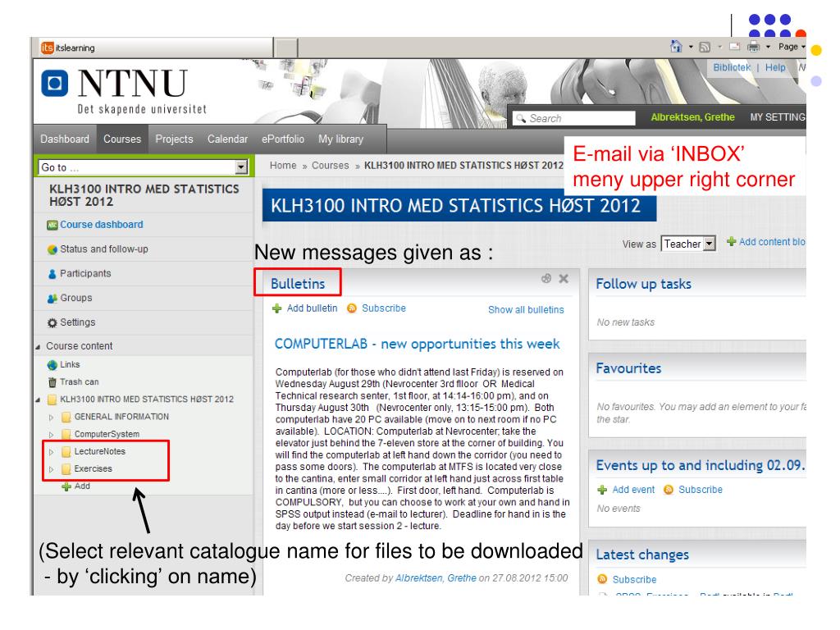
Task: Click the Participants person icon
Action: [52, 274]
